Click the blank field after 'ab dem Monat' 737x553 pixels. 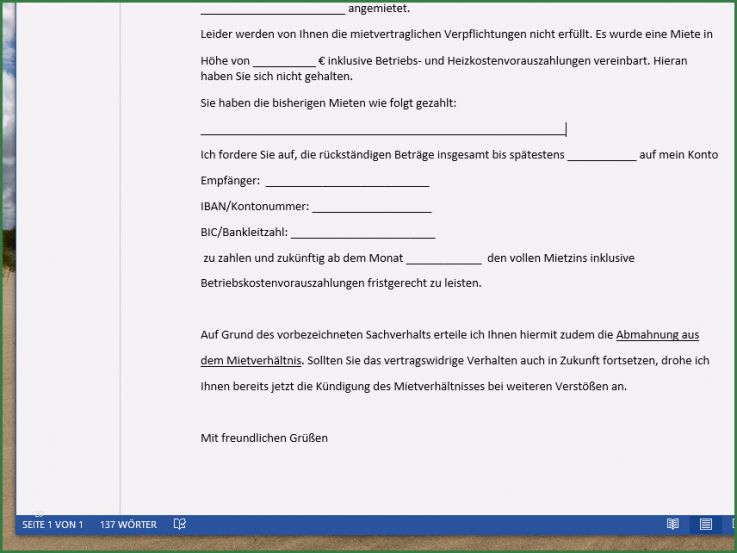point(443,258)
